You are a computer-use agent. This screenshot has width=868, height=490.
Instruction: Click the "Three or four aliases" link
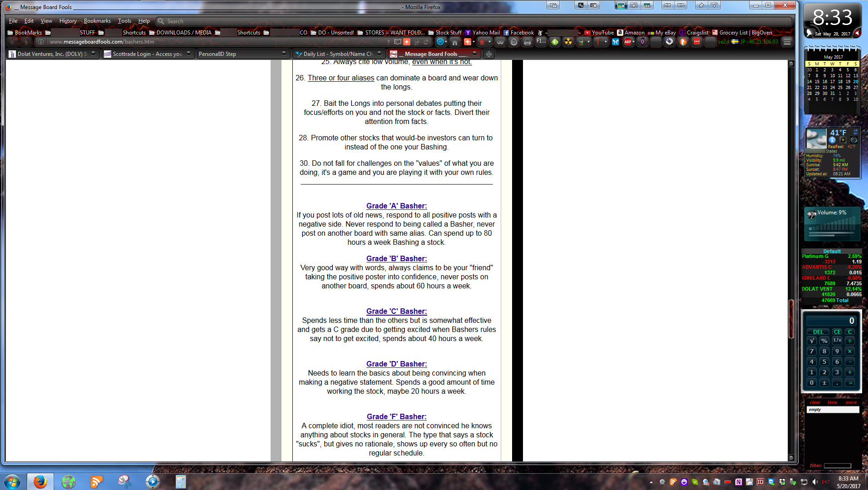click(341, 78)
